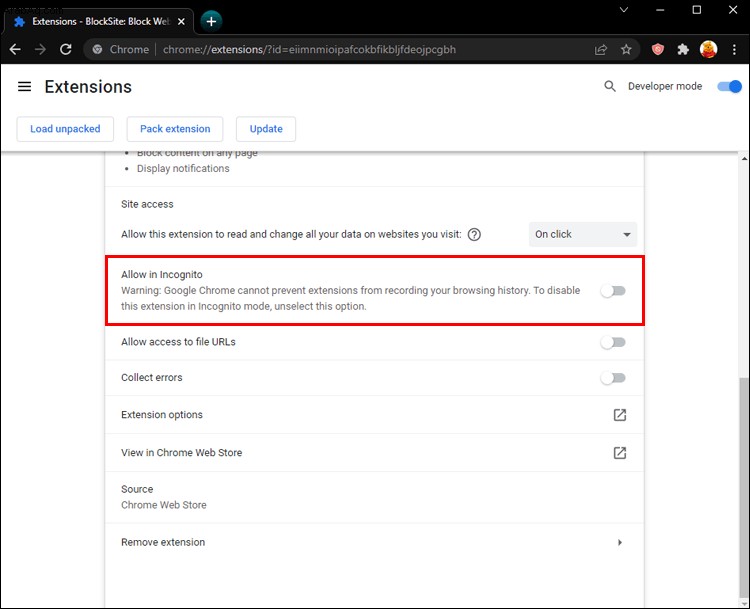750x609 pixels.
Task: Click the Extension options row label
Action: click(162, 415)
